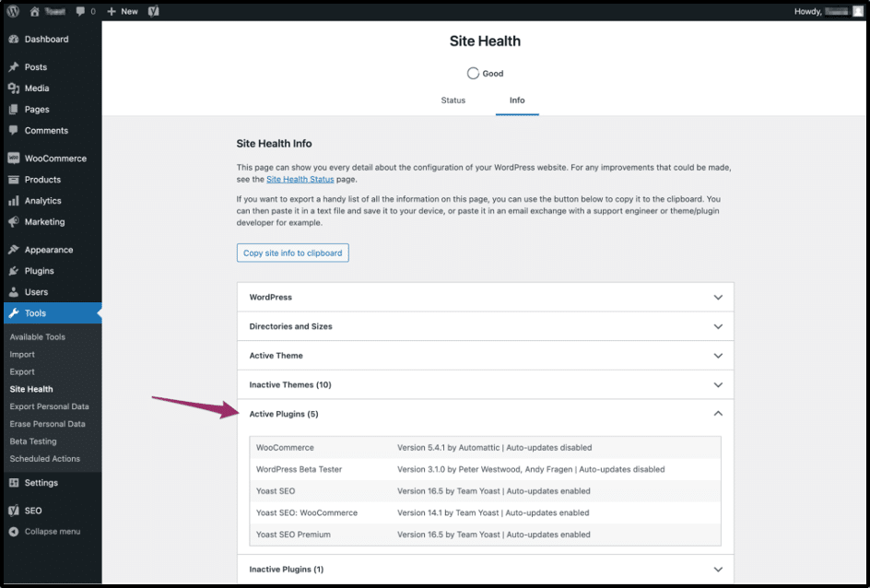Viewport: 870px width, 588px height.
Task: Click Yoast SEO: WooCommerce plugin name
Action: point(307,513)
